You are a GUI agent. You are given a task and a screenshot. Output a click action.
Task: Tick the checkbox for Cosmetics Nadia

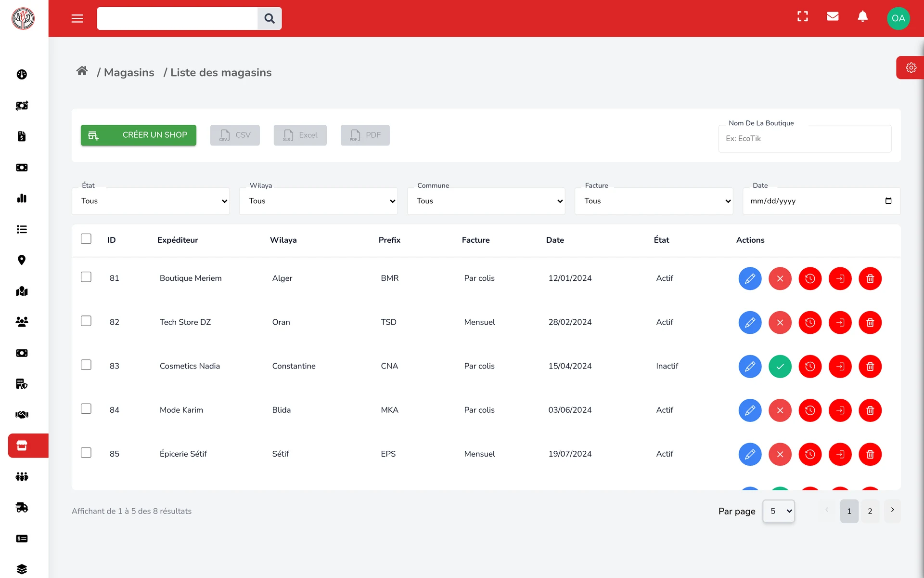[86, 365]
